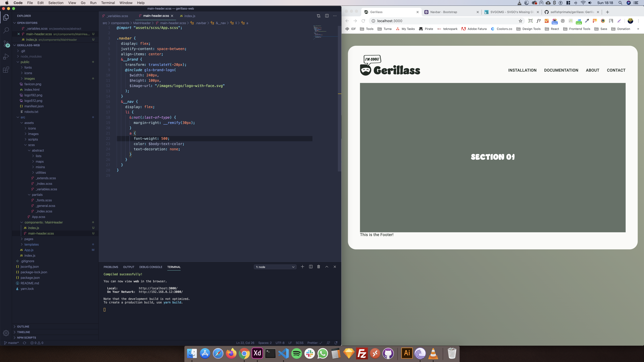Click the DOCUMENTATION link on the Gerillass site
The width and height of the screenshot is (644, 362).
[561, 70]
